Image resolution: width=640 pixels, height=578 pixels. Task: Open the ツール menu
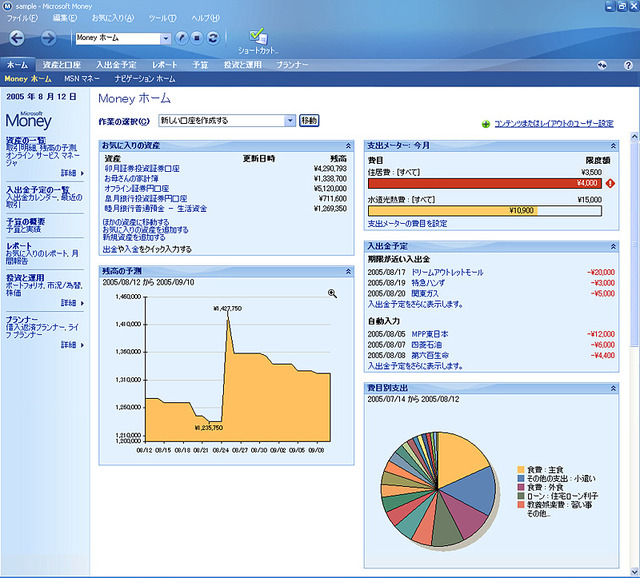[x=162, y=18]
